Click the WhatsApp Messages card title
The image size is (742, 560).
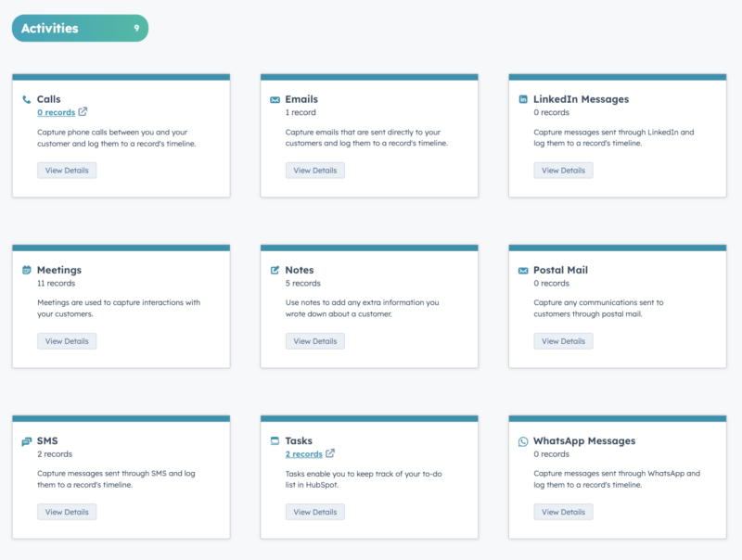(x=584, y=440)
